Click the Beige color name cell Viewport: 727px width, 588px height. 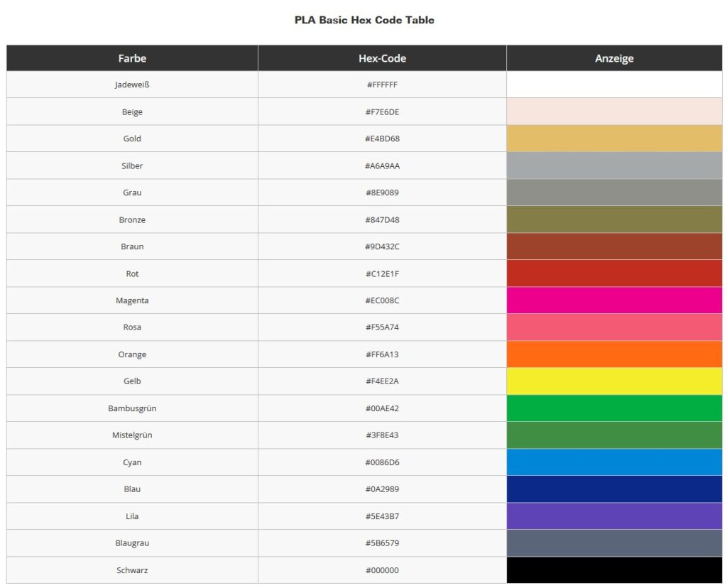(132, 111)
